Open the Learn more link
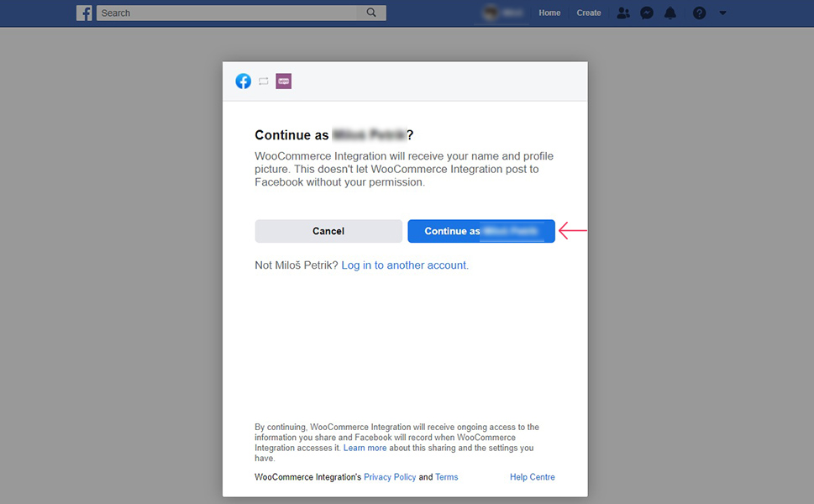The width and height of the screenshot is (814, 504). click(365, 448)
